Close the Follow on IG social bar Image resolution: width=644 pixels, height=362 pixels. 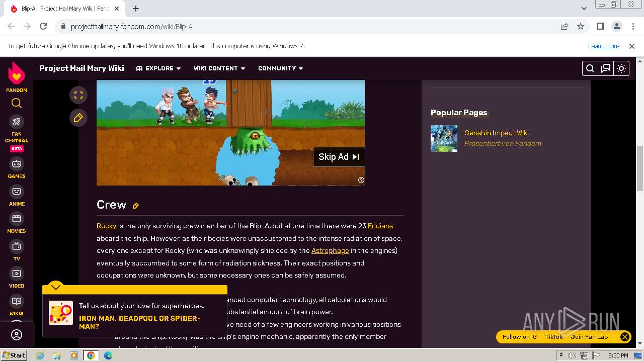click(x=624, y=337)
